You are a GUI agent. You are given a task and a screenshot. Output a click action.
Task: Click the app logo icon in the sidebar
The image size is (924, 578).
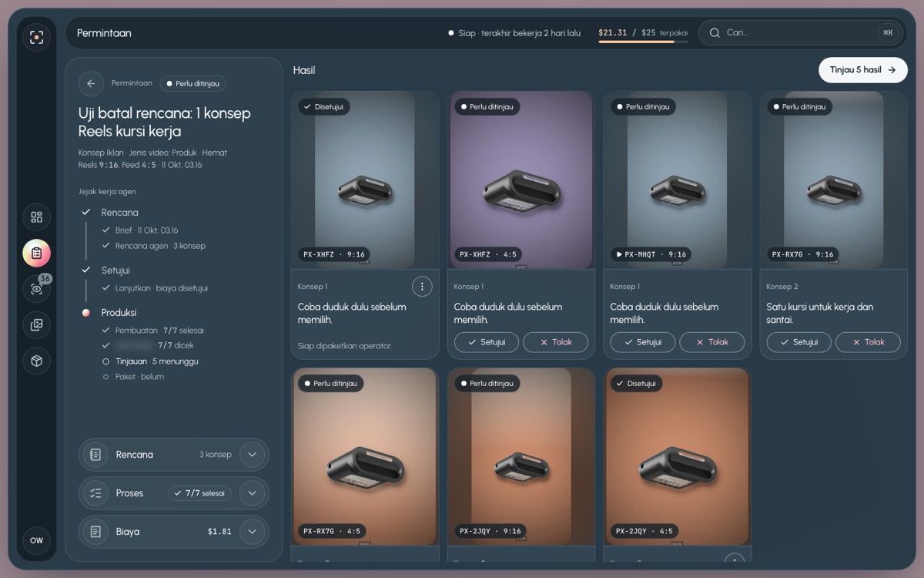[36, 37]
